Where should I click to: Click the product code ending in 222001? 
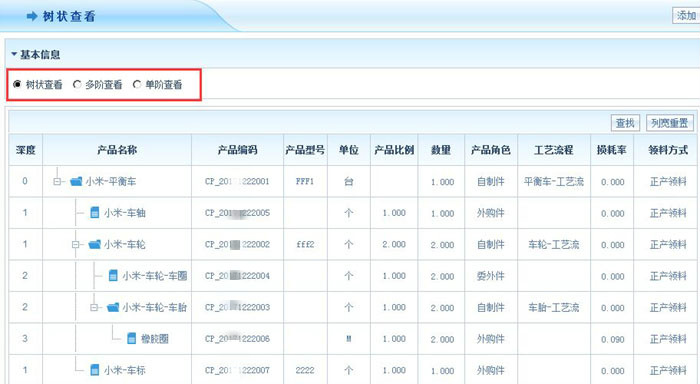[x=237, y=182]
